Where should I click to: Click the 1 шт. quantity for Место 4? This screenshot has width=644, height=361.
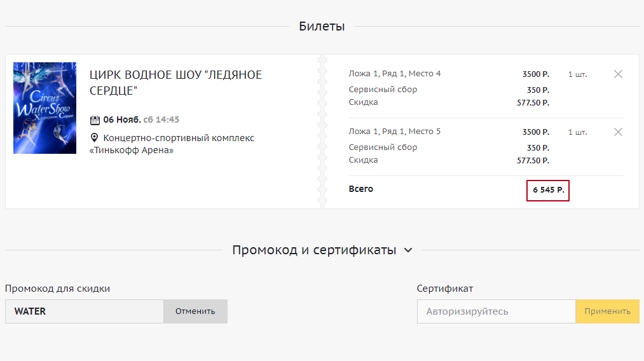tap(577, 74)
